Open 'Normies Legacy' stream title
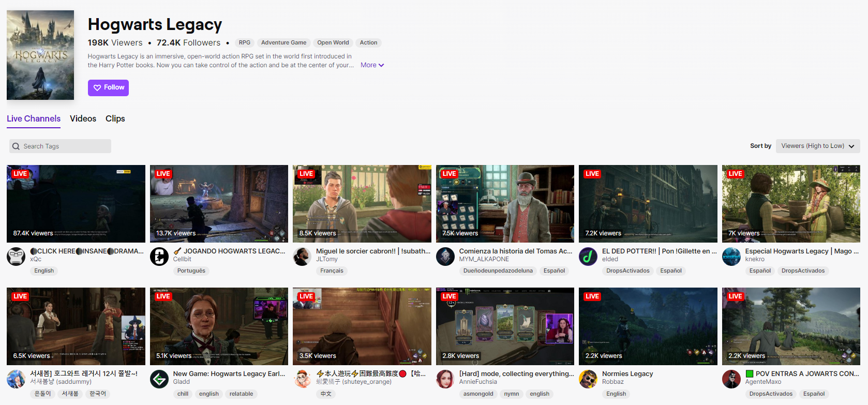The height and width of the screenshot is (405, 868). [x=627, y=373]
